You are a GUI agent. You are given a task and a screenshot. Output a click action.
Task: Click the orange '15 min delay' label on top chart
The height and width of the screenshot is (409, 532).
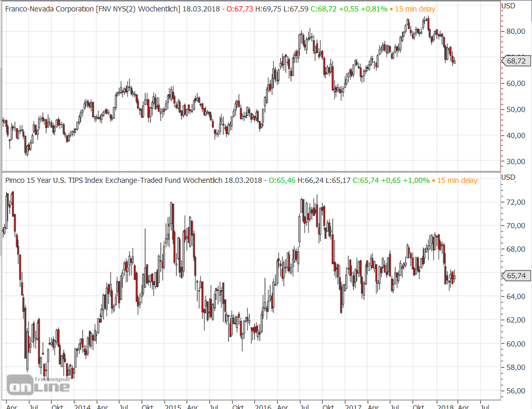point(415,9)
